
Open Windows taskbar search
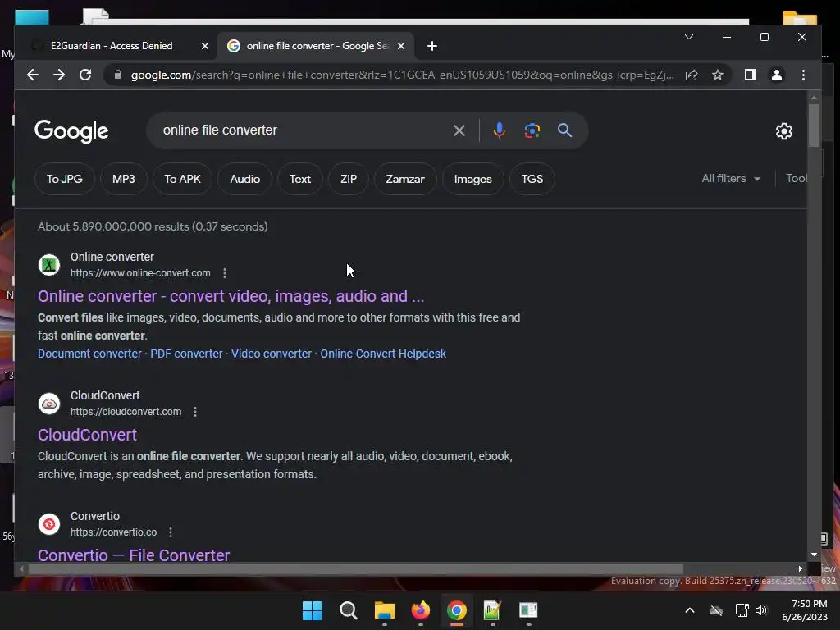coord(348,610)
